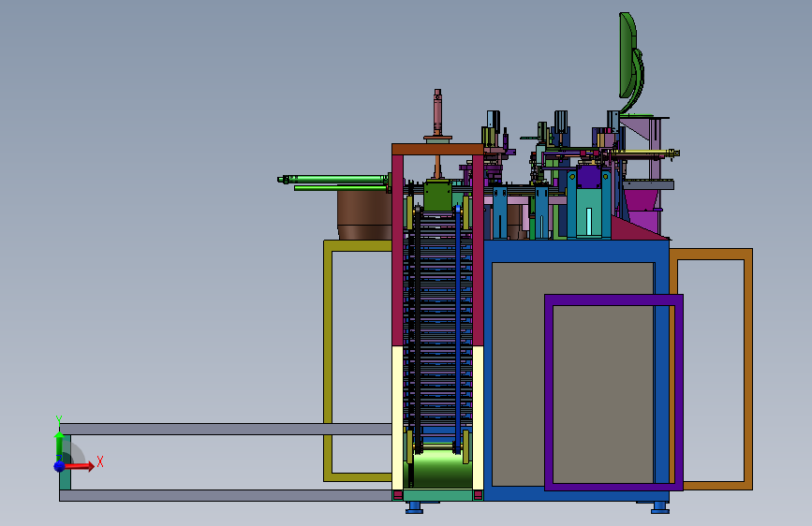
Task: Select the blue leveling foot under the elevator
Action: [414, 507]
